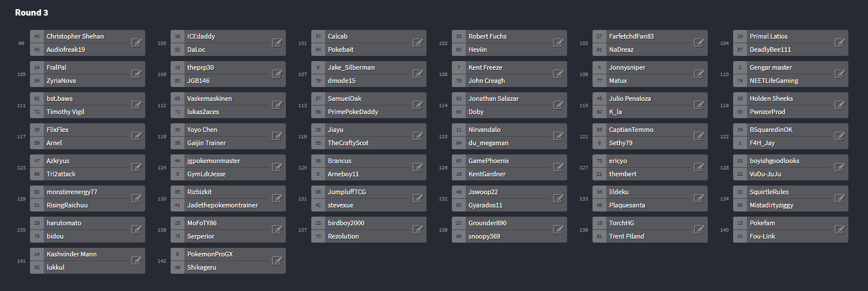Edit SquirtleRules vs Mistadirtyziggy match

point(840,198)
